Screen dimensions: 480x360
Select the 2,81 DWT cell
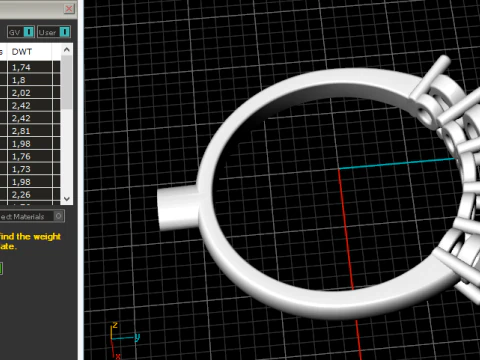point(29,131)
